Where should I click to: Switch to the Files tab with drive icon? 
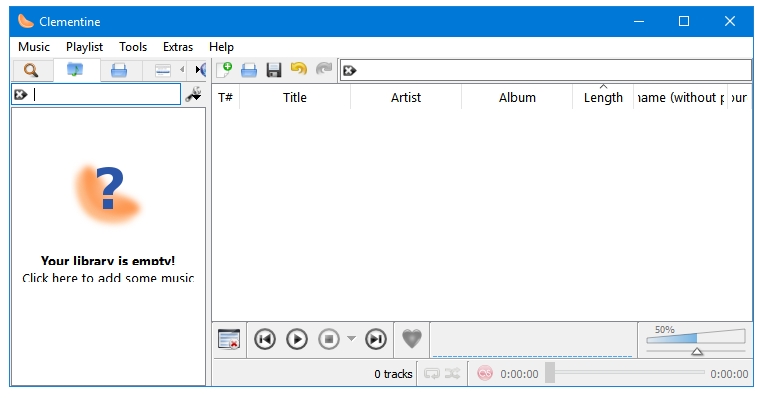pos(119,70)
